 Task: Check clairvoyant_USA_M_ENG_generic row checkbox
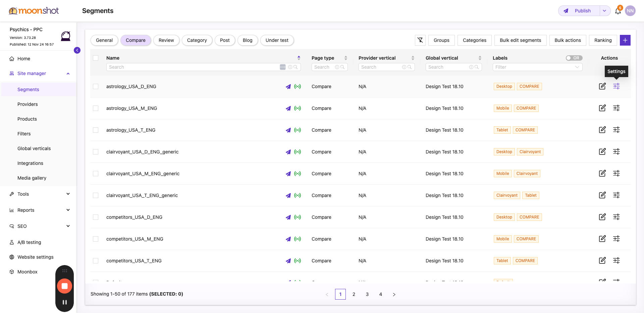coord(96,174)
